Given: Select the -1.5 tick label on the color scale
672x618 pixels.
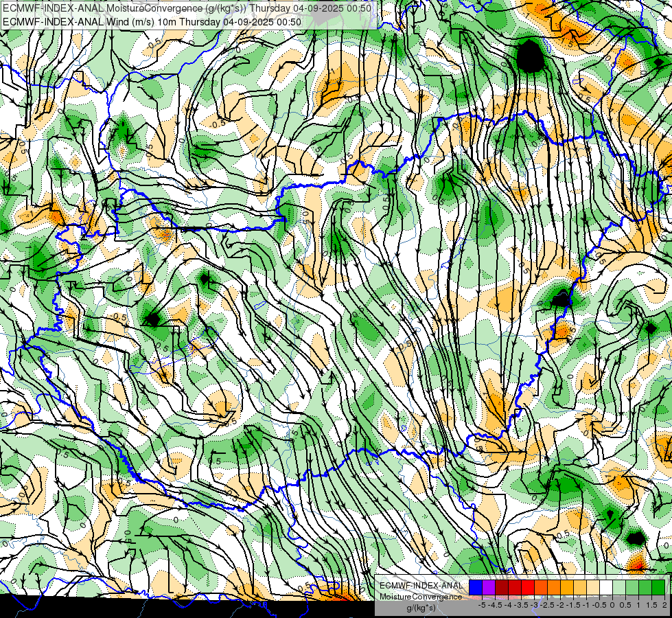Looking at the screenshot, I should (573, 605).
